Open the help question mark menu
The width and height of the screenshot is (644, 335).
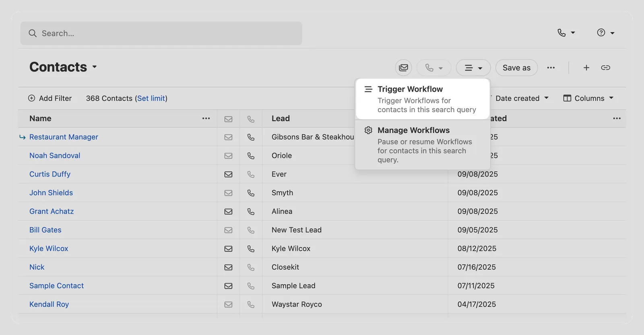pyautogui.click(x=605, y=33)
